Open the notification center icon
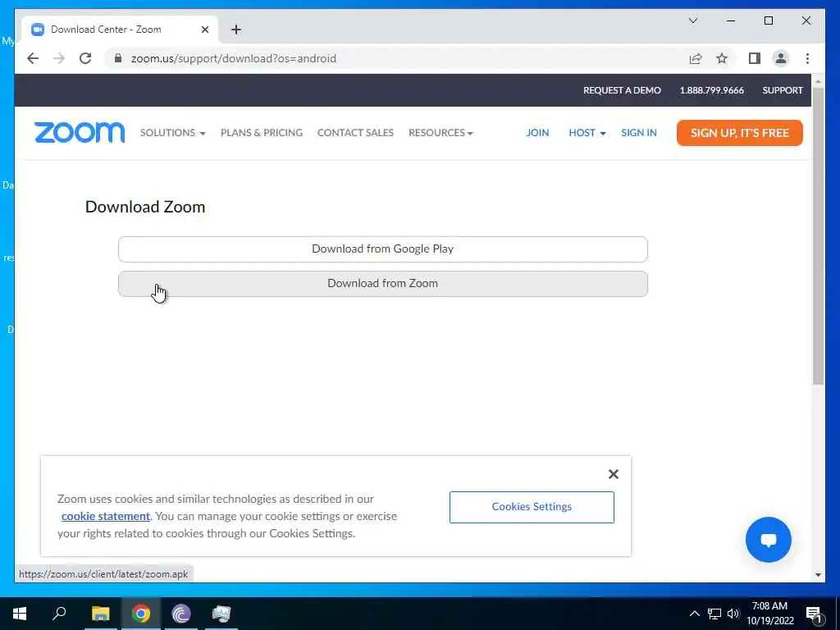Viewport: 840px width, 630px height. tap(814, 614)
